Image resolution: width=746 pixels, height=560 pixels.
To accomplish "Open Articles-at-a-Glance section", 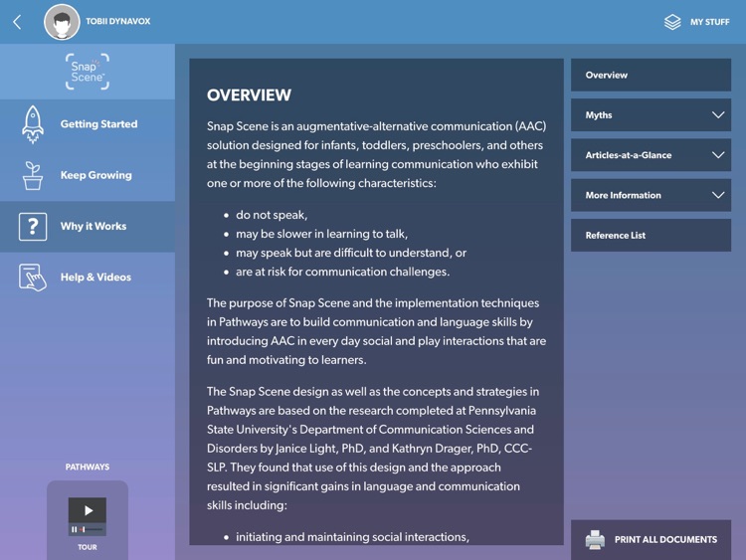I will (x=651, y=155).
